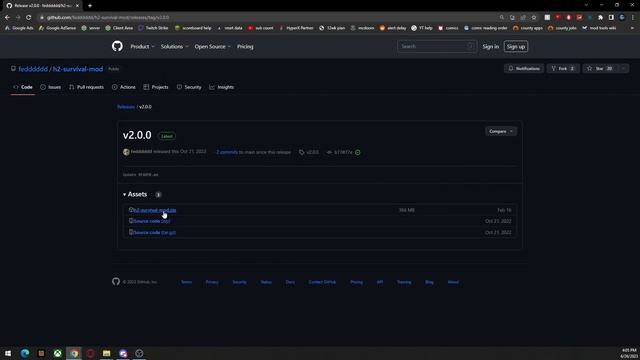The width and height of the screenshot is (640, 360).
Task: Open footer Contact GitHub link
Action: [x=322, y=282]
